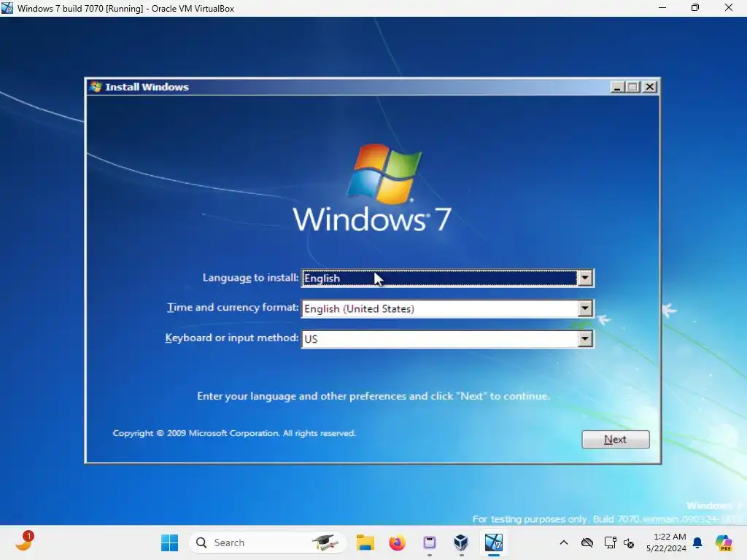Switch to the running Windows 7 VM taskbar icon
The width and height of the screenshot is (747, 560).
(494, 542)
